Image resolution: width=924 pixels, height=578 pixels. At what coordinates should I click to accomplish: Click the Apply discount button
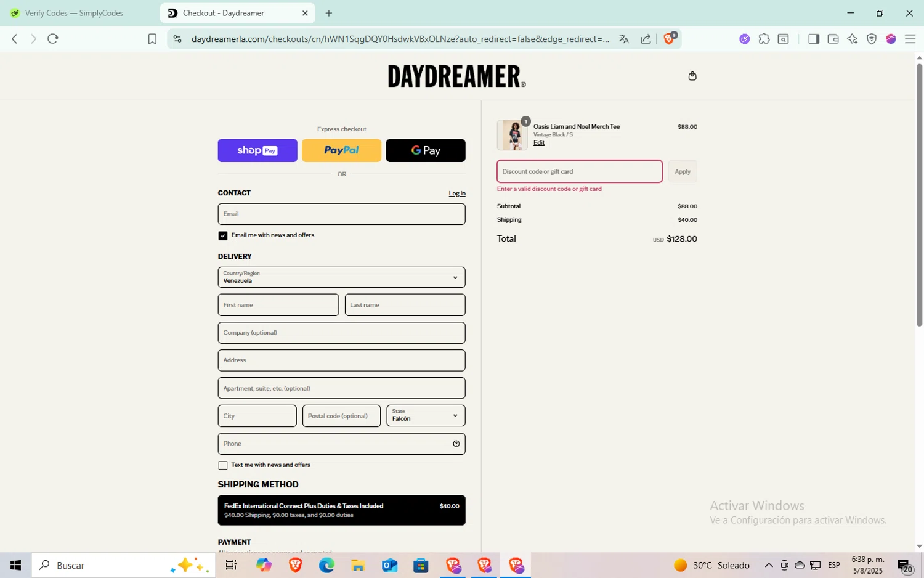pyautogui.click(x=683, y=171)
